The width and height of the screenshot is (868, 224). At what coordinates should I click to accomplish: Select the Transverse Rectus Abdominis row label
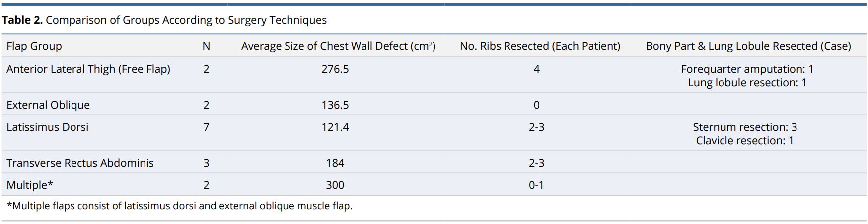point(80,163)
